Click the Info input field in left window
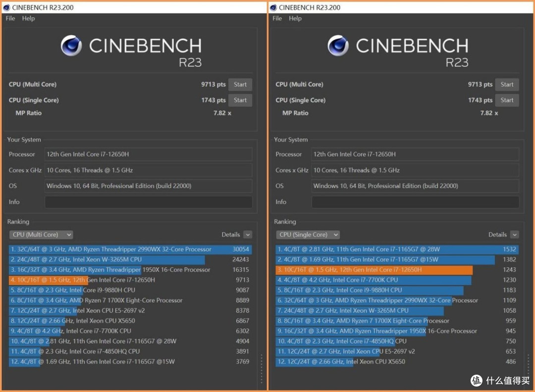The height and width of the screenshot is (392, 535). pyautogui.click(x=149, y=202)
